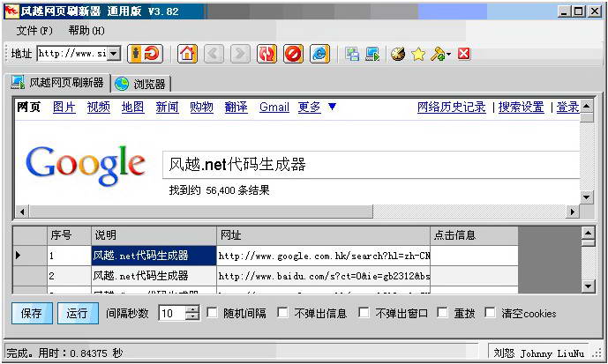This screenshot has width=608, height=364.
Task: Open the 翻译 link
Action: coord(236,107)
